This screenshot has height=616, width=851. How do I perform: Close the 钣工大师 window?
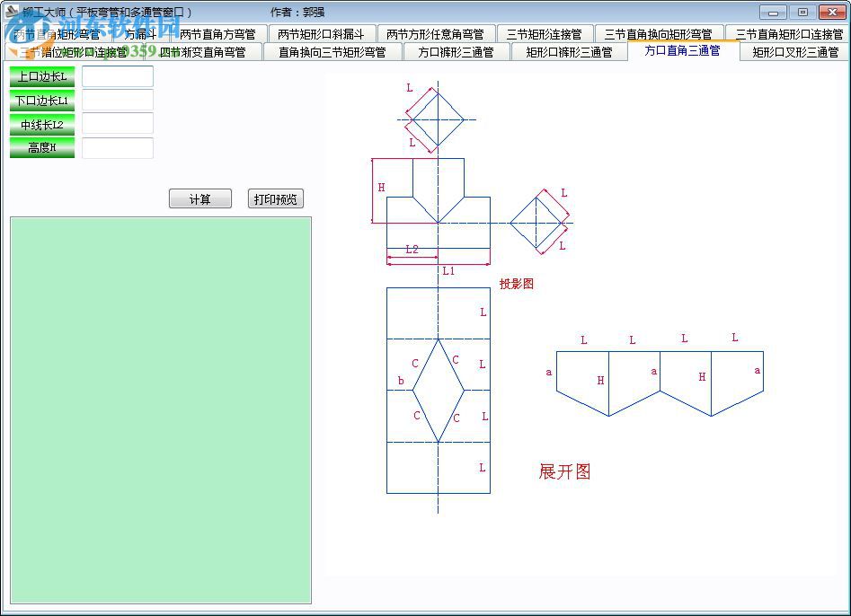(x=832, y=12)
